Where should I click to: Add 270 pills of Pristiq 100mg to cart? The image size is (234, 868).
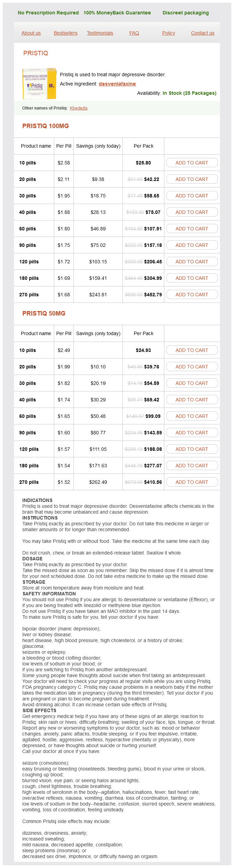click(x=192, y=295)
